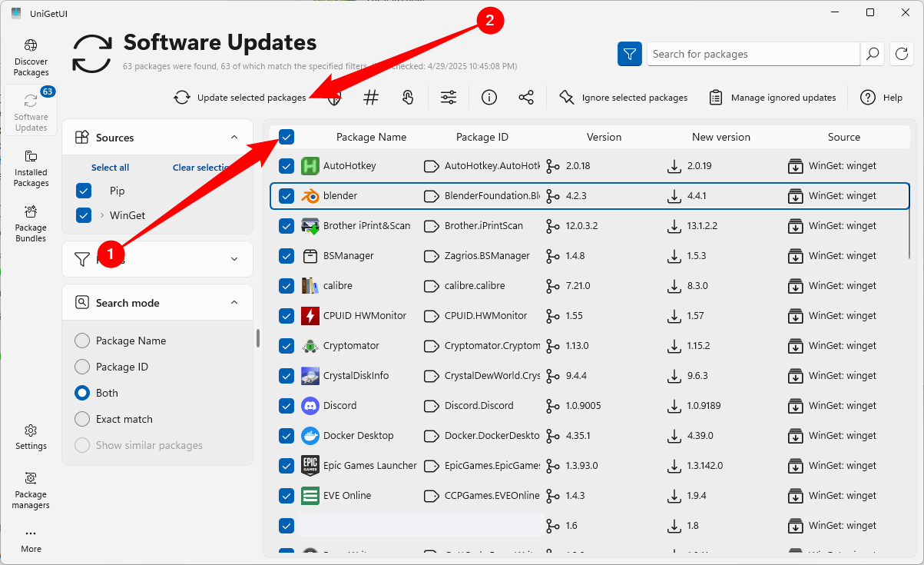Click the Epic Games Launcher icon

click(x=310, y=465)
